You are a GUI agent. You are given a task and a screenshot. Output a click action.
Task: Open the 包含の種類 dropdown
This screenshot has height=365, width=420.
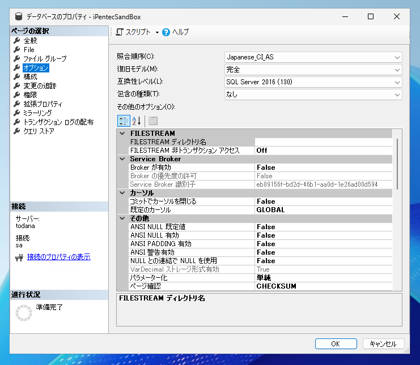click(313, 95)
